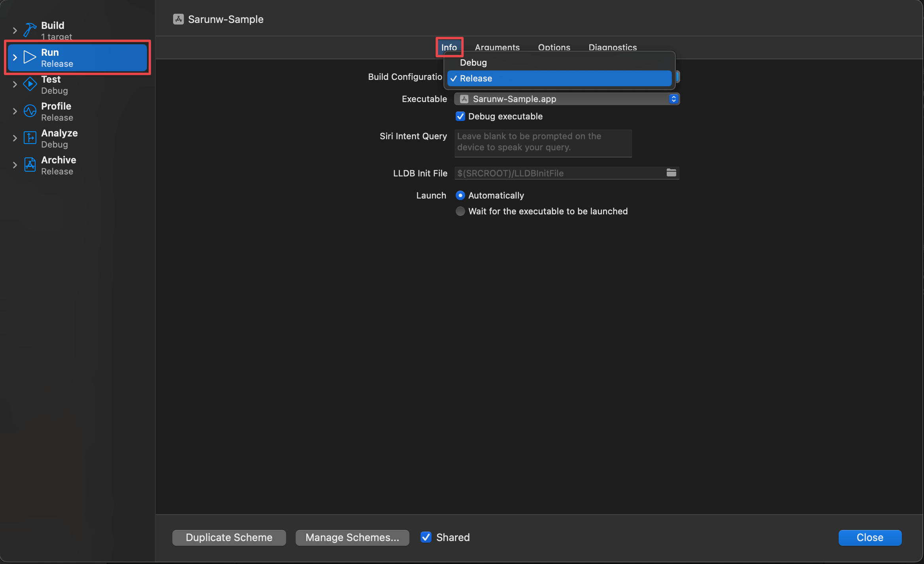Image resolution: width=924 pixels, height=564 pixels.
Task: Switch to the Arguments tab
Action: click(x=497, y=47)
